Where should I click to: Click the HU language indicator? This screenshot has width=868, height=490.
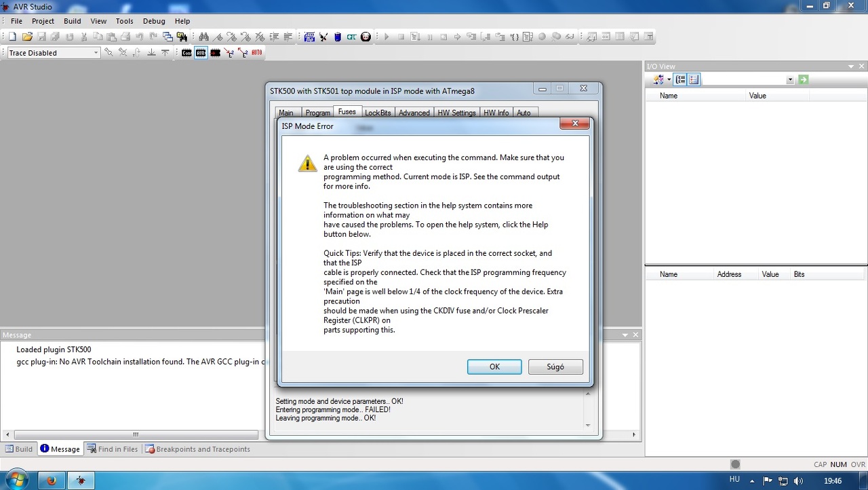(734, 479)
